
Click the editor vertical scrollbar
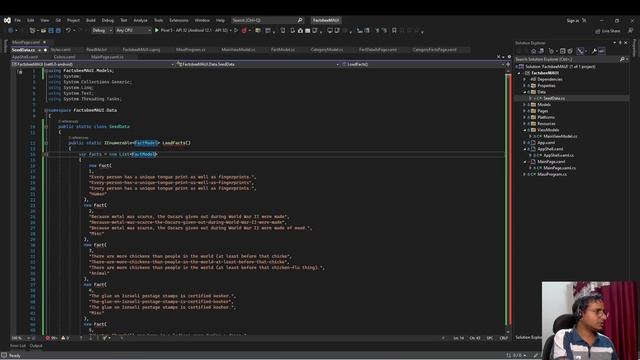tap(508, 200)
